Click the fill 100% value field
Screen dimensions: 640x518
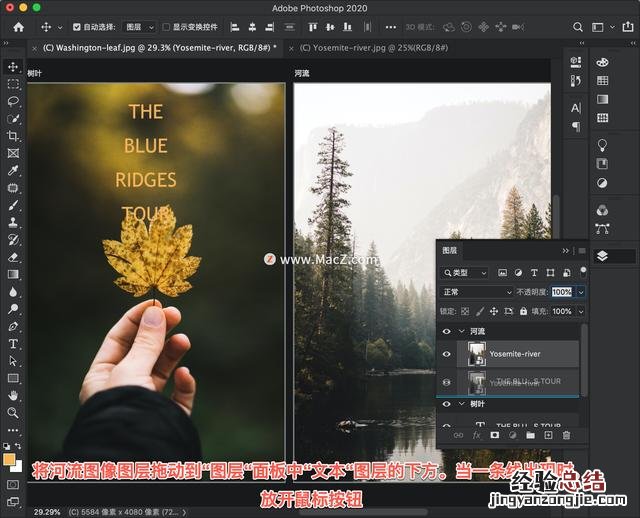coord(562,311)
